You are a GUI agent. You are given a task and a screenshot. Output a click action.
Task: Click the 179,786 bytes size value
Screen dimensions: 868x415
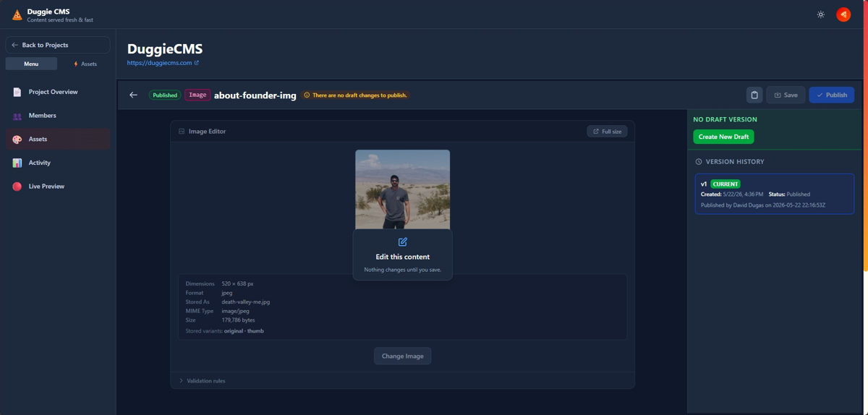point(239,320)
